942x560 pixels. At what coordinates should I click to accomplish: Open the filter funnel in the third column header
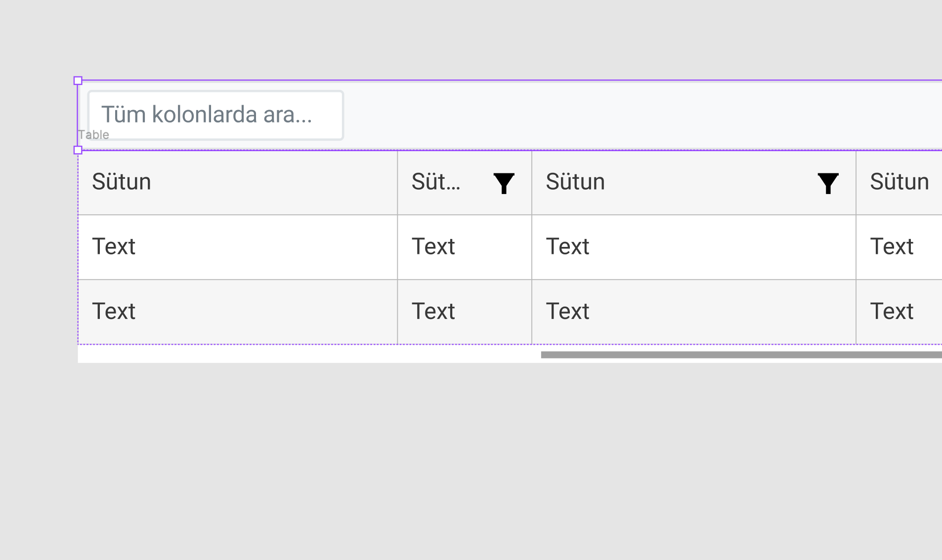(828, 183)
